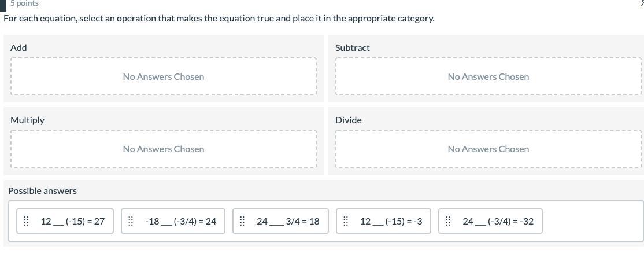Choose the equation text 12 __ (-15) = -3
This screenshot has width=644, height=261.
391,221
